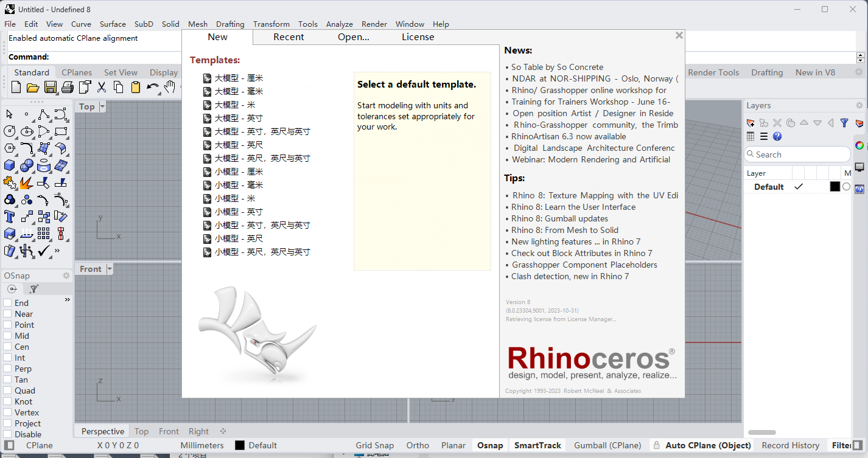Enable the End osnap checkbox
Viewport: 868px width, 458px height.
7,303
